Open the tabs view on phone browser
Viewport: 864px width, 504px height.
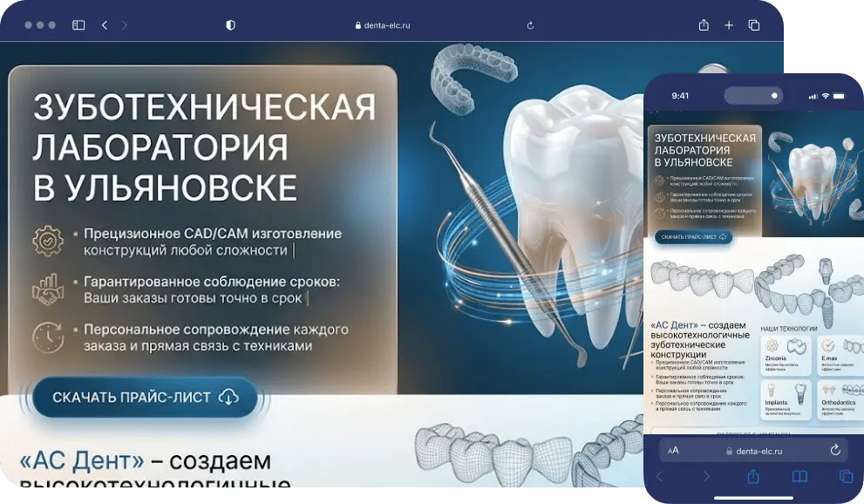pos(846,476)
